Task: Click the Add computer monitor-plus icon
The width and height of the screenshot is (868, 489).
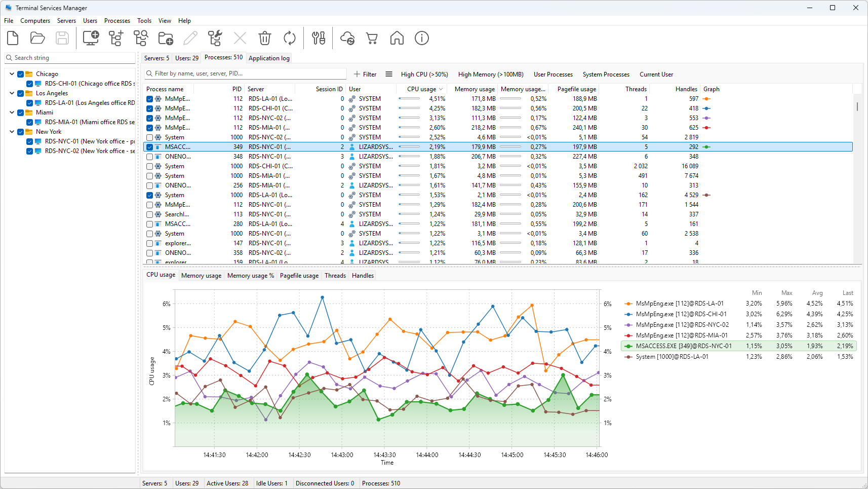Action: pos(91,38)
